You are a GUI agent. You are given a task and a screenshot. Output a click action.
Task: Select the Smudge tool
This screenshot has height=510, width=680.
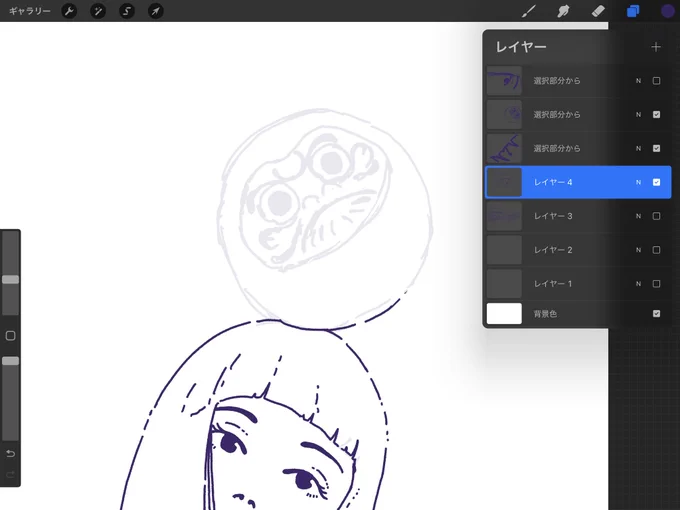(x=563, y=11)
